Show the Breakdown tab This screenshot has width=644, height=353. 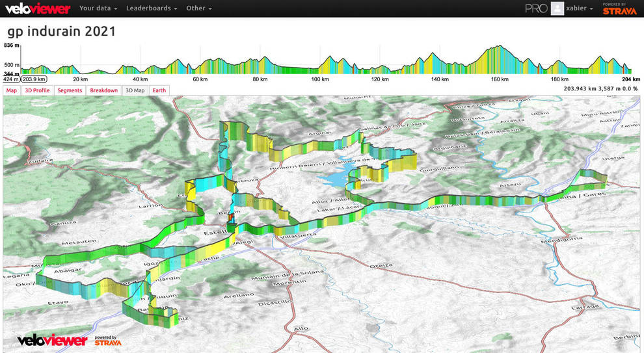point(103,90)
